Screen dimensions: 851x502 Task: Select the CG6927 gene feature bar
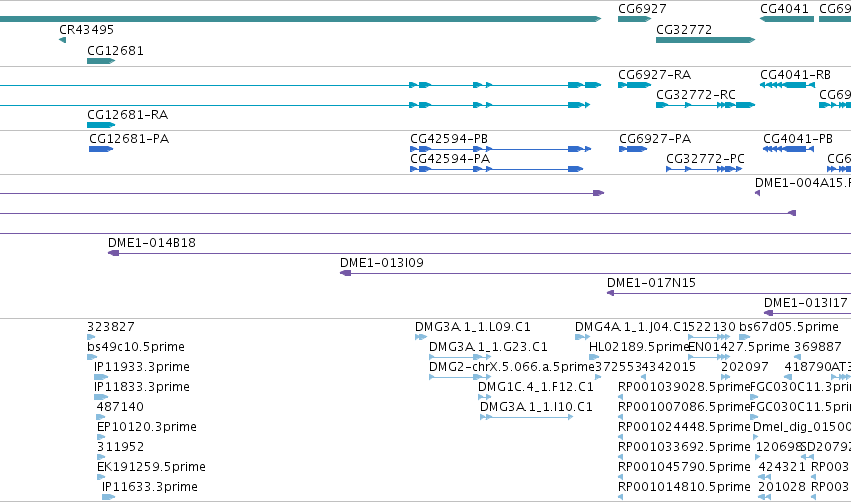[x=634, y=19]
